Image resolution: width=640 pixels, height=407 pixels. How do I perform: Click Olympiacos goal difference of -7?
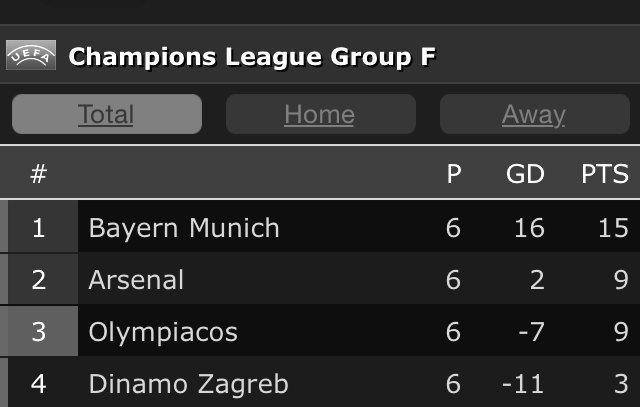coord(531,331)
